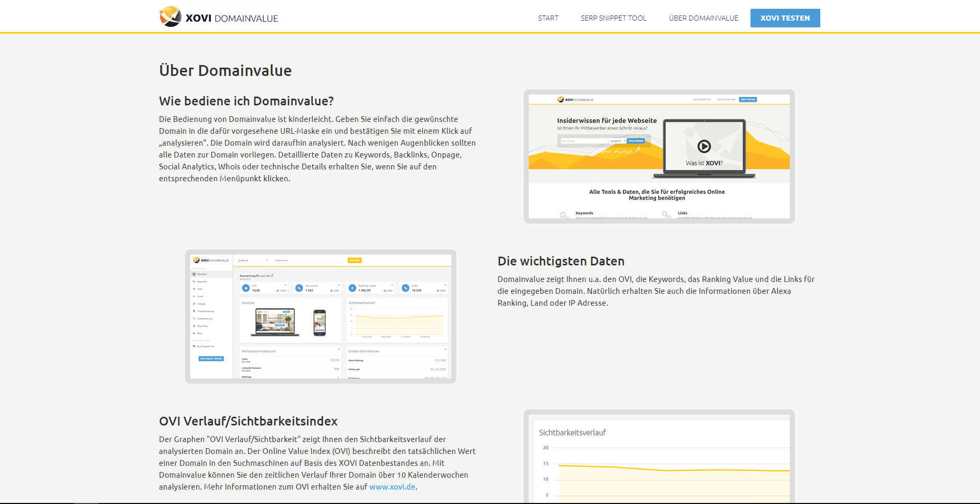Open the START menu item
Screen dimensions: 980x504
point(548,18)
